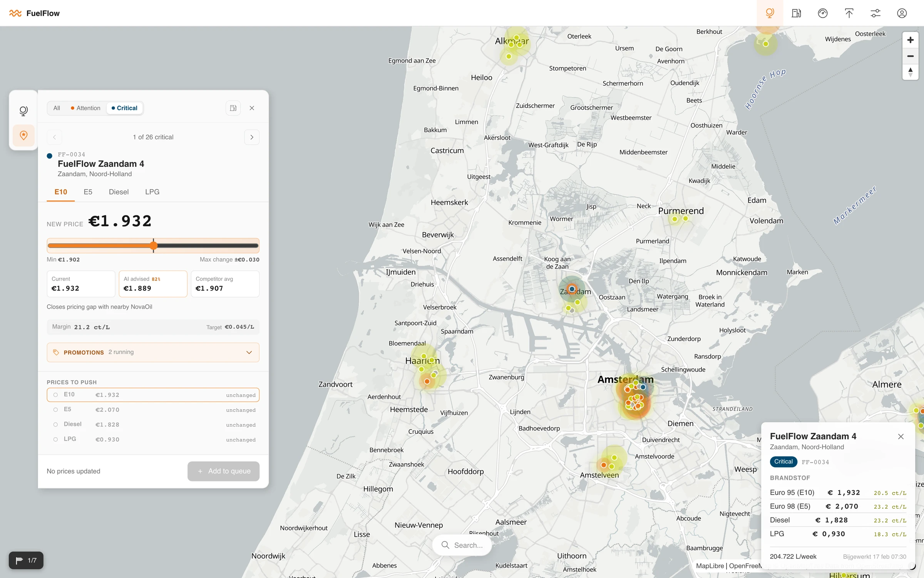Viewport: 924px width, 578px height.
Task: Open the fuel stations icon in top navigation
Action: click(x=796, y=13)
